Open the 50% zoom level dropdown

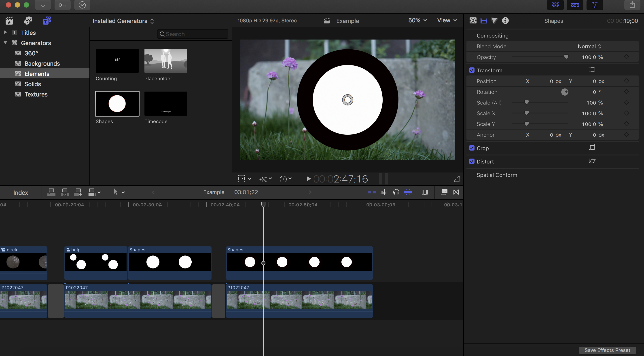[417, 21]
